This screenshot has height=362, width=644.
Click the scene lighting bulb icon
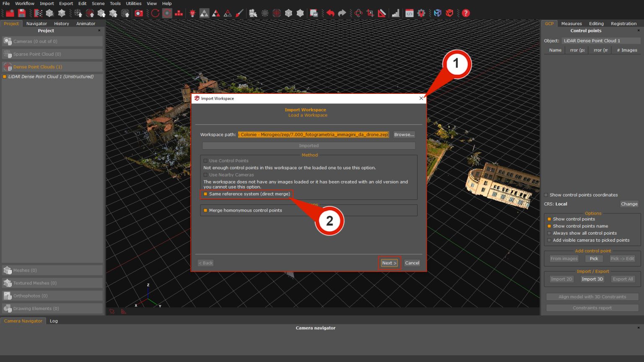[192, 13]
